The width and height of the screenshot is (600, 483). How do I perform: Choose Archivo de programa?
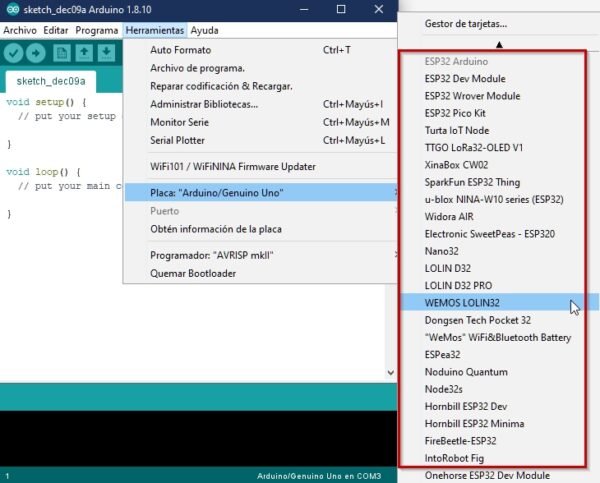(260, 68)
